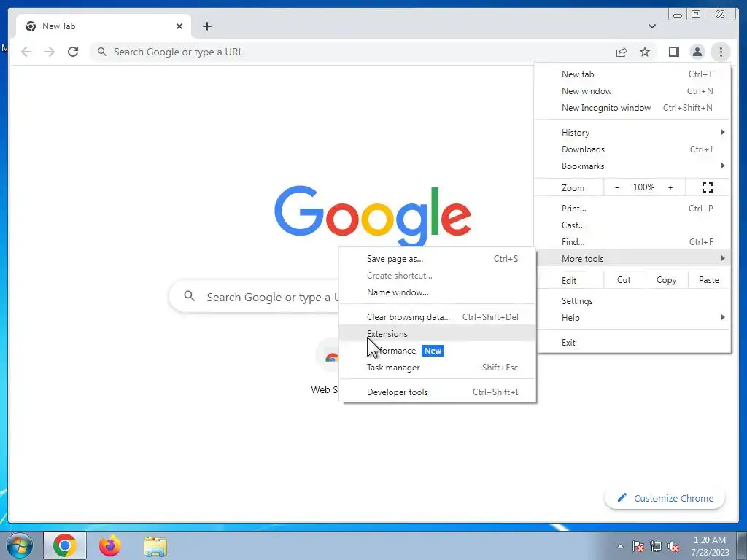Expand the More tools submenu

632,258
